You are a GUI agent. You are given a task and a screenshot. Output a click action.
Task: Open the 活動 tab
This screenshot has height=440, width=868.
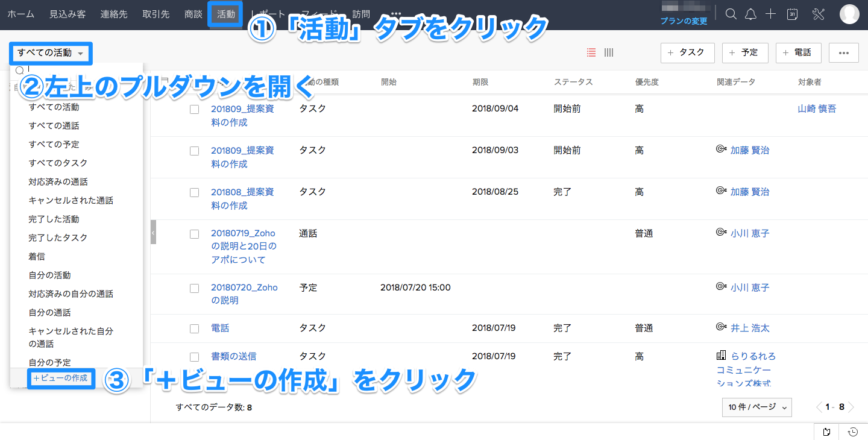226,14
